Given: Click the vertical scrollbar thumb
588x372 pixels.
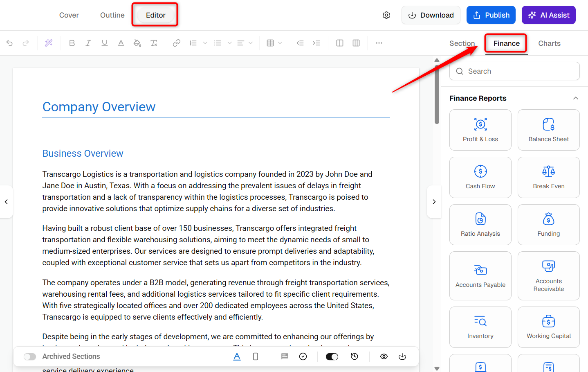Looking at the screenshot, I should [437, 94].
